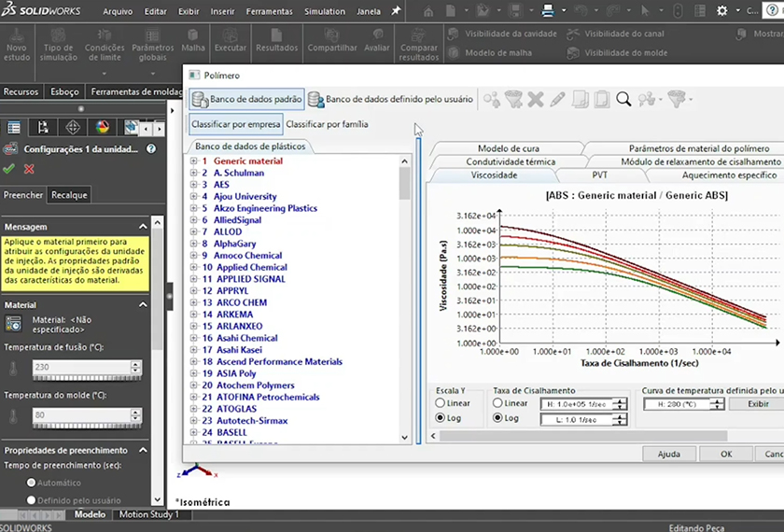The width and height of the screenshot is (784, 532).
Task: Toggle Visibilidade do molde
Action: tap(617, 52)
